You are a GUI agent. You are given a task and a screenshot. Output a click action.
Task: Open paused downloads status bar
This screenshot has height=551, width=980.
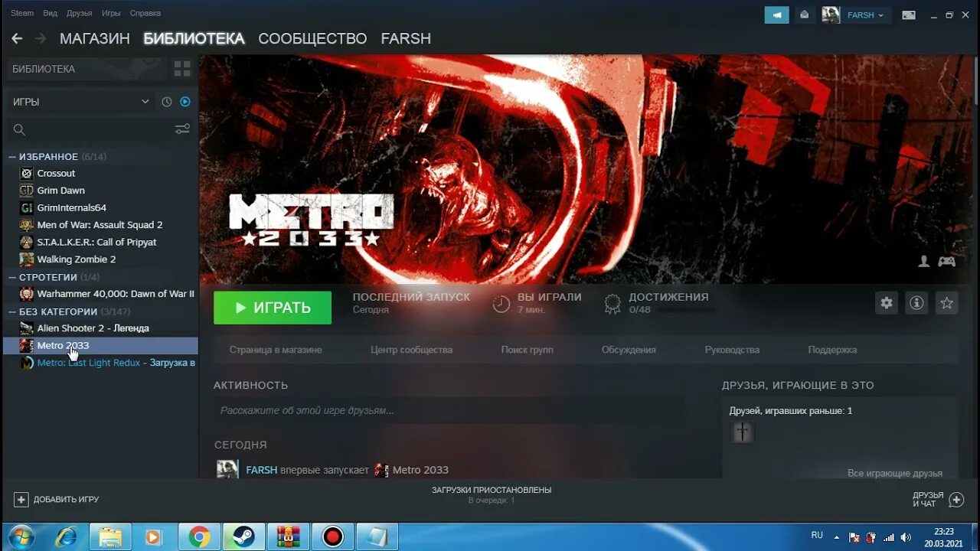(491, 494)
